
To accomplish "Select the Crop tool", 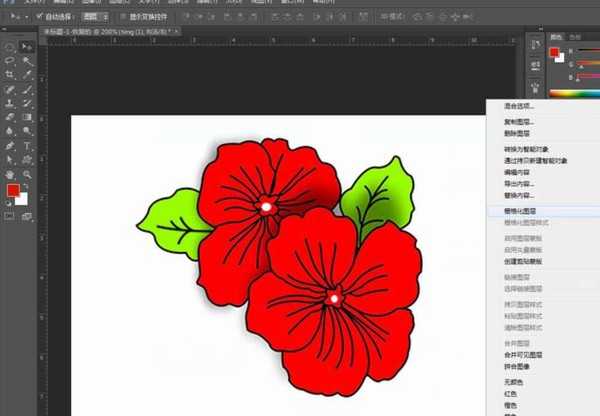I will [9, 75].
